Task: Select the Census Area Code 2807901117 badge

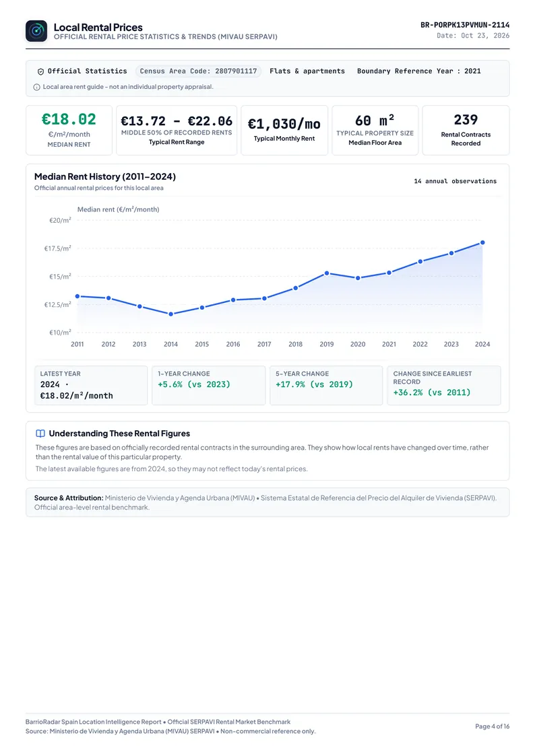Action: (x=198, y=71)
